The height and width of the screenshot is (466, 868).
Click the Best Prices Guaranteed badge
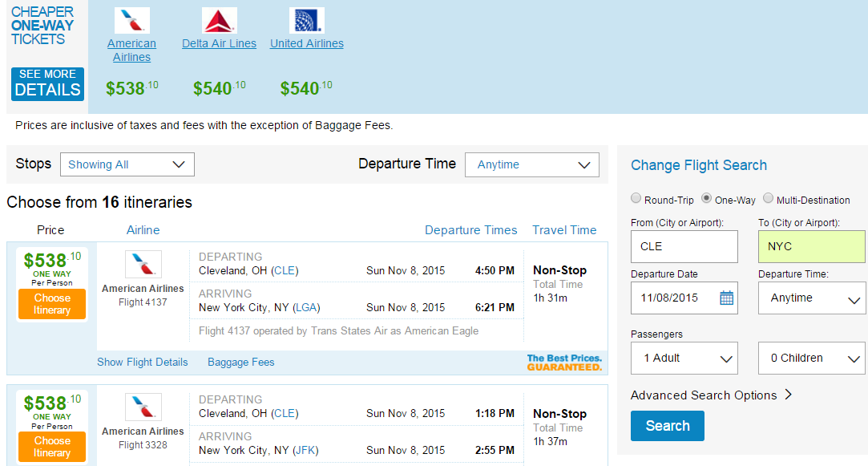click(x=564, y=363)
